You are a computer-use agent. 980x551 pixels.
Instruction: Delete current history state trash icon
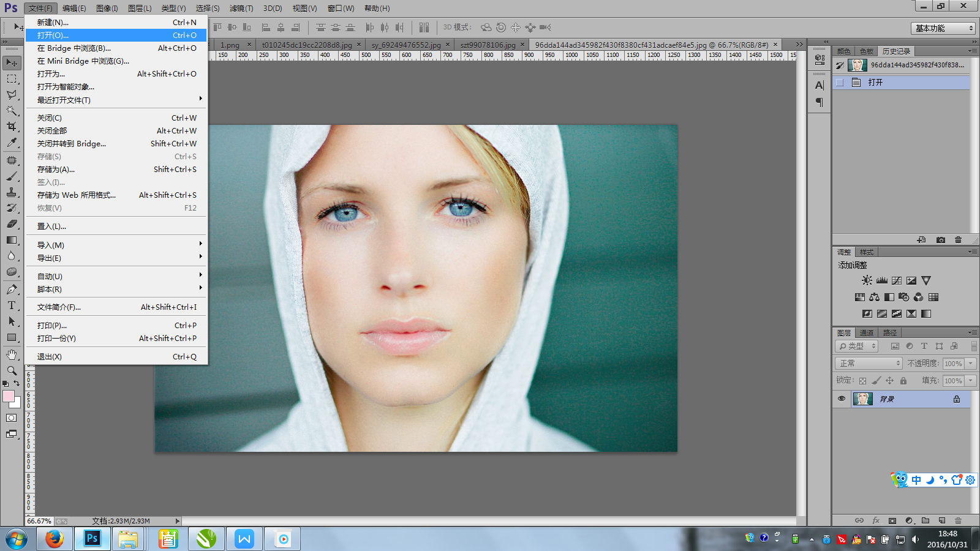(x=959, y=240)
